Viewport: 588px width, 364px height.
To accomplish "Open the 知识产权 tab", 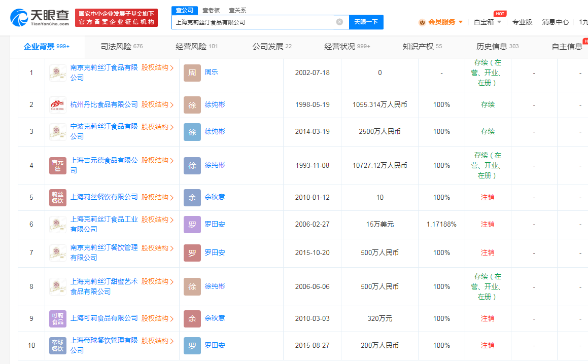I will (x=422, y=47).
